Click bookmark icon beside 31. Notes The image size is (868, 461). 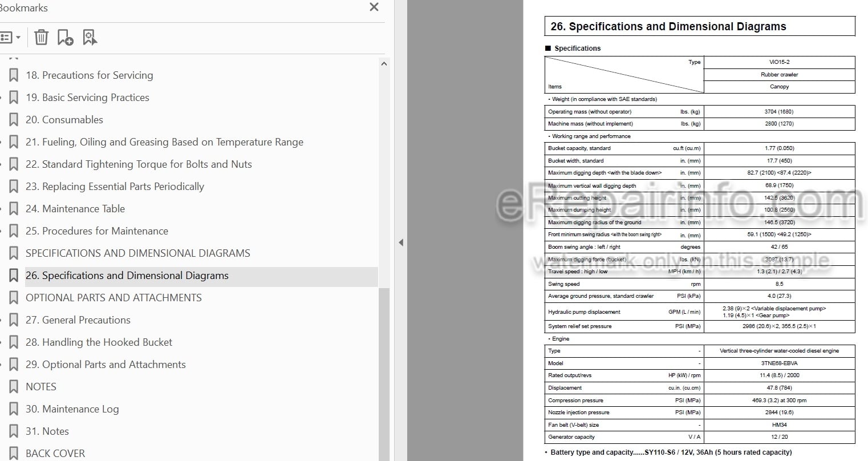point(14,431)
